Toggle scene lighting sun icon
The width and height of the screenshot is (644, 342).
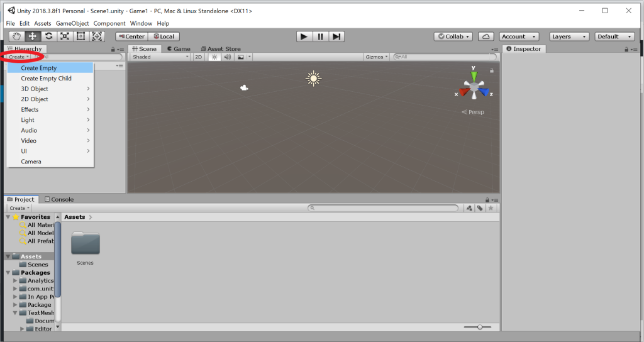tap(214, 57)
